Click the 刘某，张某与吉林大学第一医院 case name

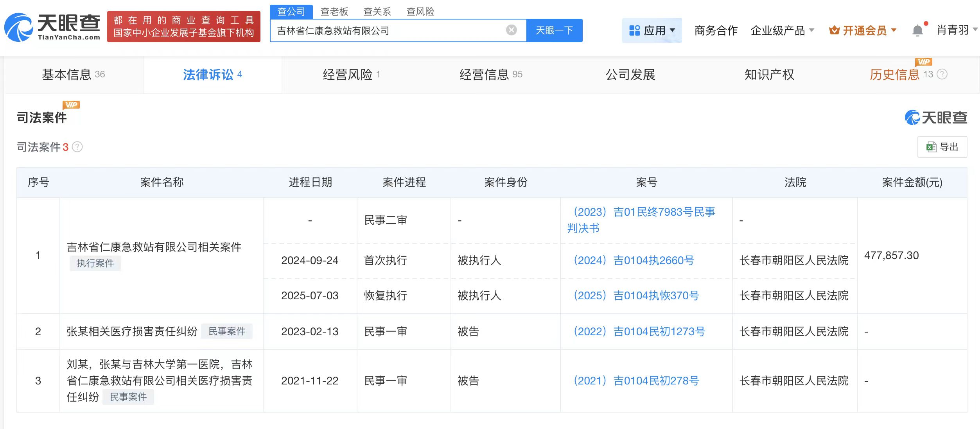tap(160, 381)
